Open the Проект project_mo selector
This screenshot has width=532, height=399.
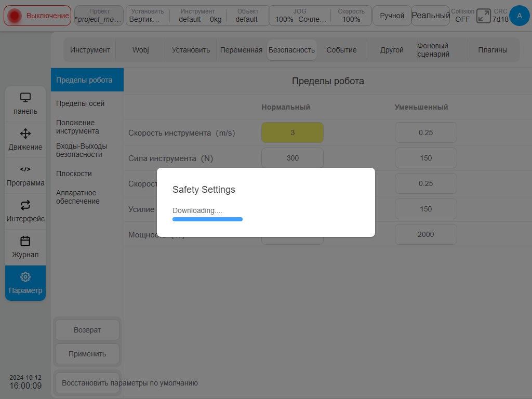click(99, 16)
